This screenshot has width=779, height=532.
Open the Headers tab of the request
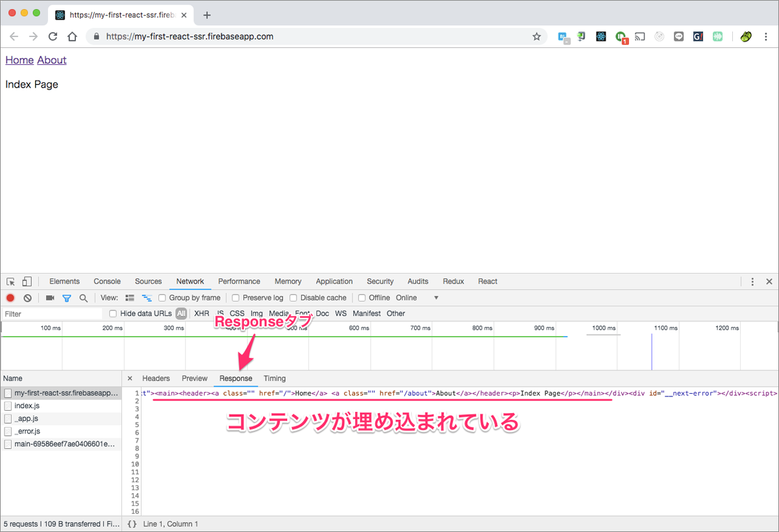[156, 378]
